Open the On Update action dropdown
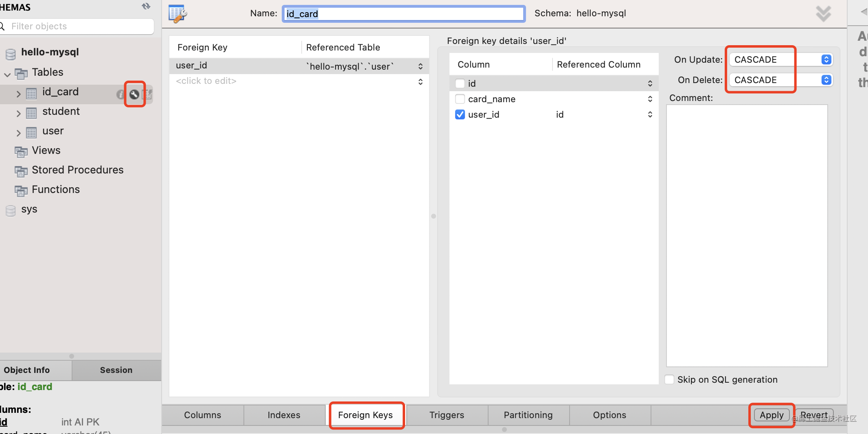Viewport: 868px width, 434px height. coord(781,59)
